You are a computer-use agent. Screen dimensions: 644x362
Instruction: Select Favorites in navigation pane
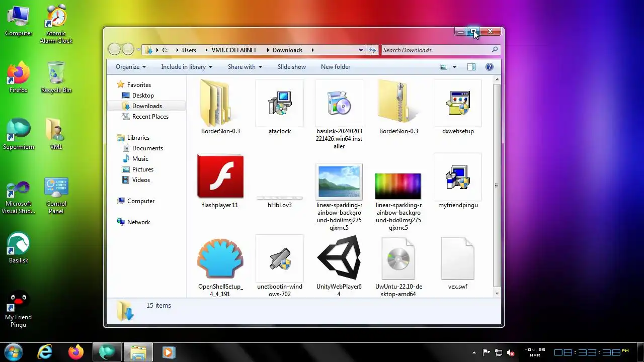139,85
